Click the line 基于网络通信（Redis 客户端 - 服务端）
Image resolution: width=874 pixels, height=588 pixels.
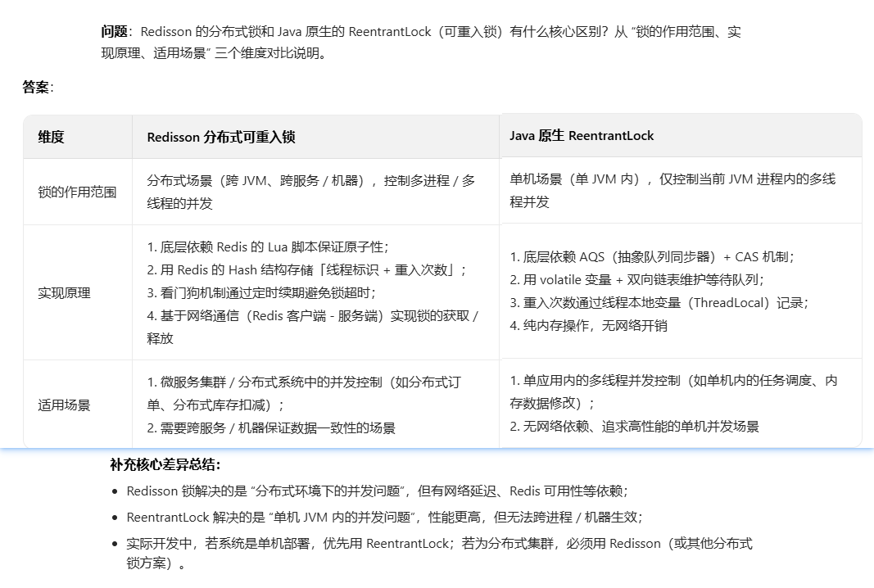(313, 327)
